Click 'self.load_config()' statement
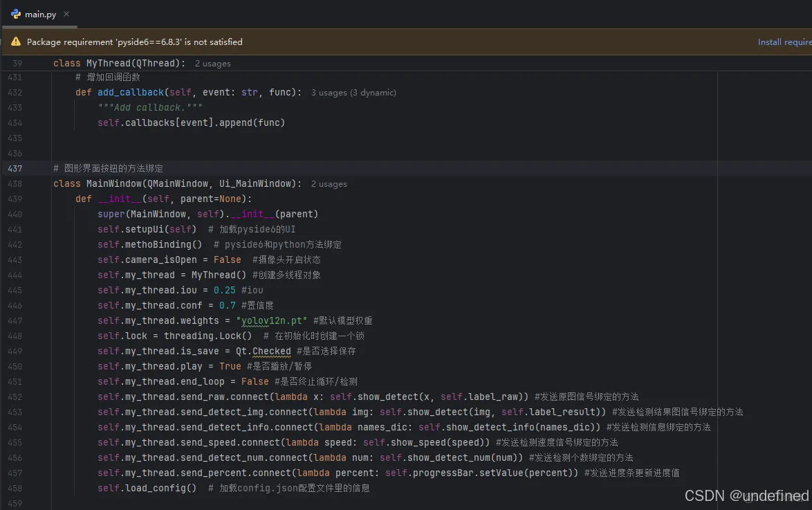Image resolution: width=812 pixels, height=510 pixels. (x=147, y=489)
